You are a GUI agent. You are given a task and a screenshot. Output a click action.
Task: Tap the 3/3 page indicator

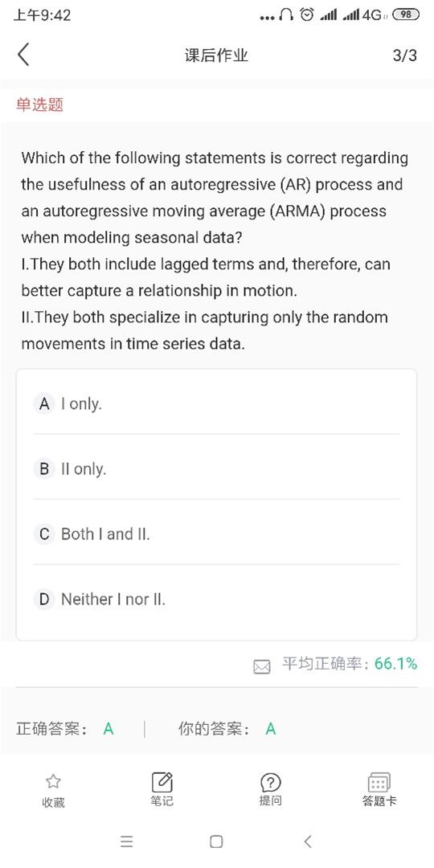(x=404, y=55)
